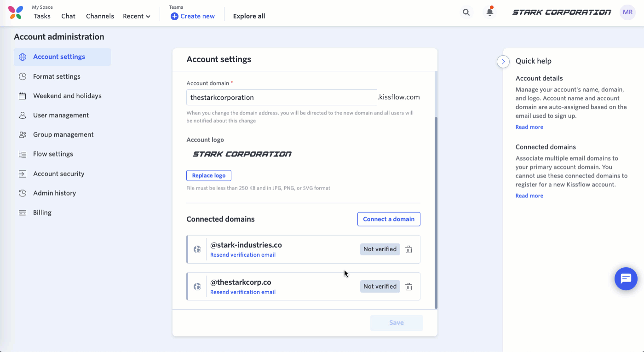
Task: Click the Account settings panel scrollbar
Action: tap(436, 212)
